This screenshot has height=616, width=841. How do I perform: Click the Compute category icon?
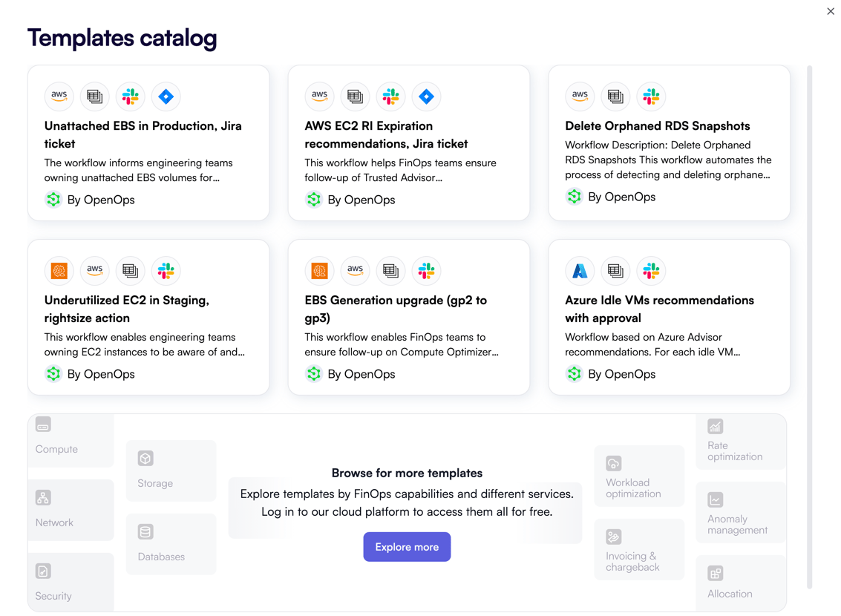tap(44, 425)
